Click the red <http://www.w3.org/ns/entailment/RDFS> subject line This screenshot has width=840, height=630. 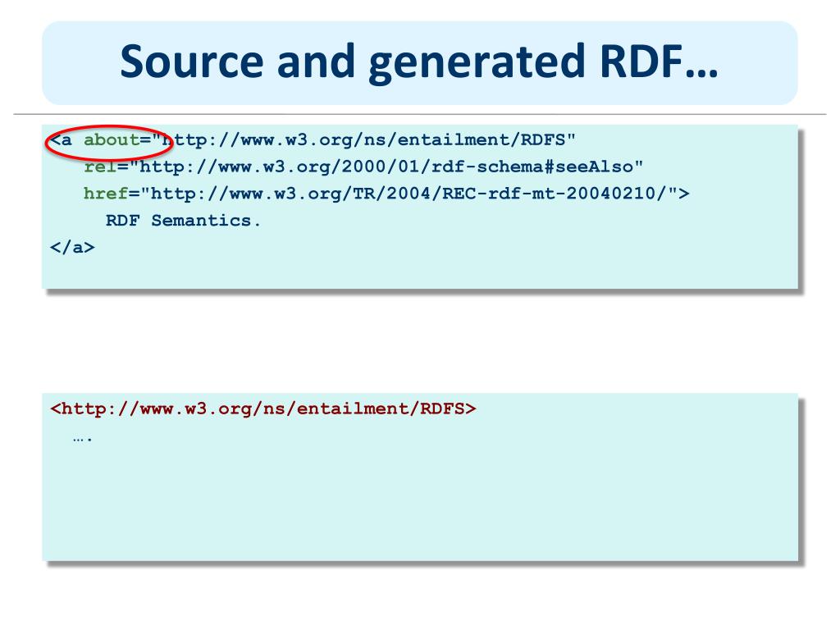click(x=263, y=409)
